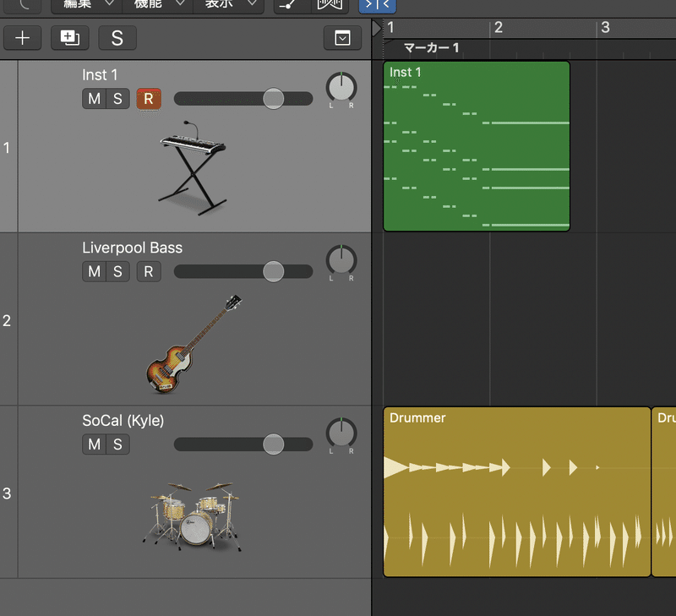Click bar 2 in the ruler
676x616 pixels.
(x=499, y=28)
